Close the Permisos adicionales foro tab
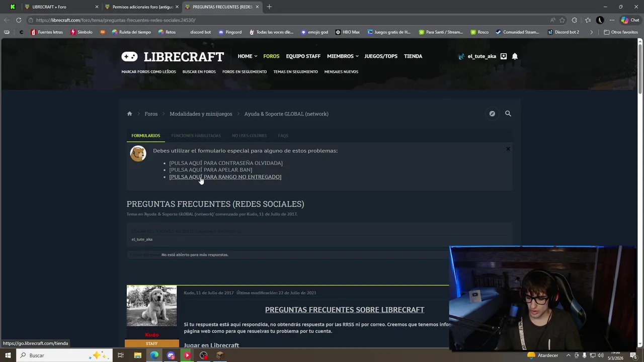The height and width of the screenshot is (362, 644). pos(177,7)
